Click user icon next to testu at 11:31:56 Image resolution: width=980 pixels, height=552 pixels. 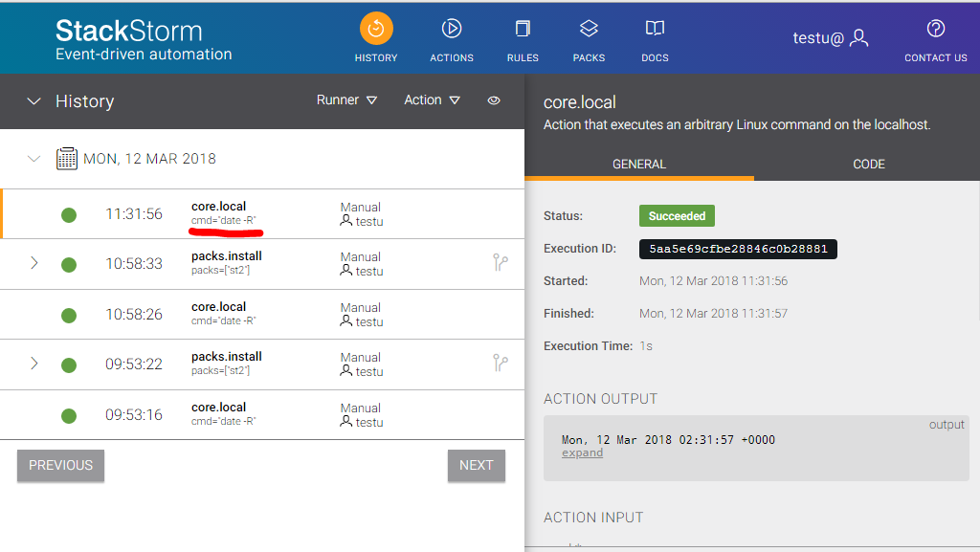click(x=346, y=220)
